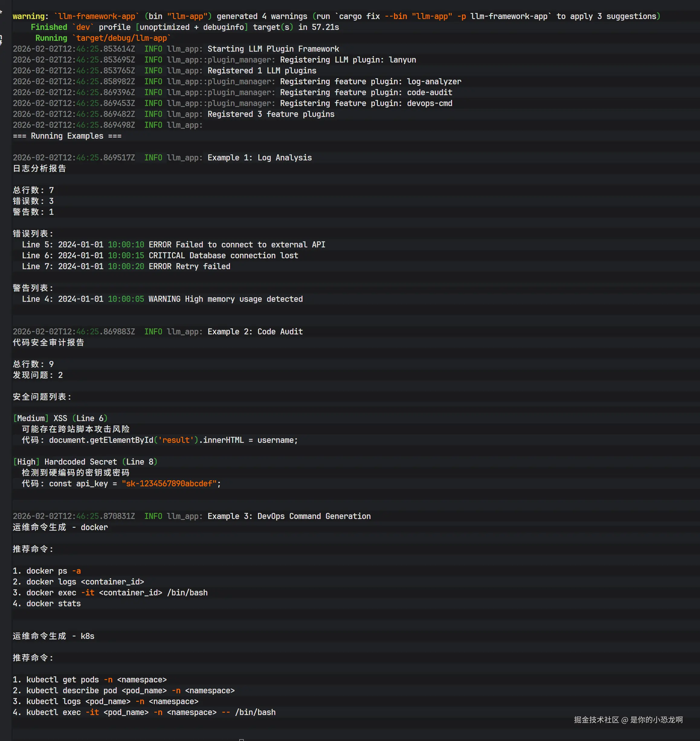700x741 pixels.
Task: Click the '=== Running Examples ===' header
Action: pos(67,136)
